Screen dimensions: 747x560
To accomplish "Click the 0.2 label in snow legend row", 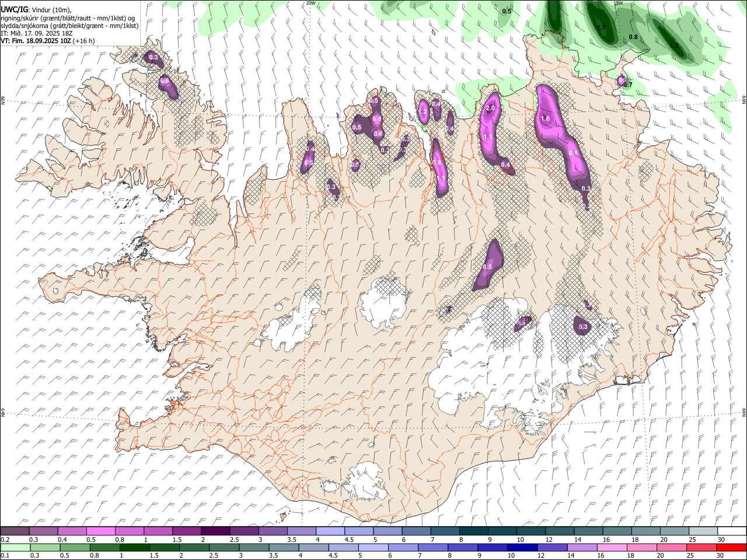I will pos(5,540).
